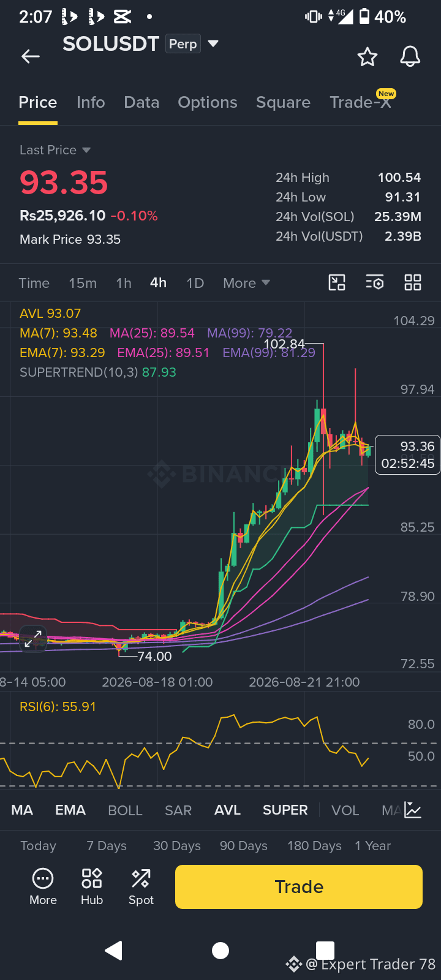
Task: Tap the SOLUSDT pair title
Action: click(111, 43)
